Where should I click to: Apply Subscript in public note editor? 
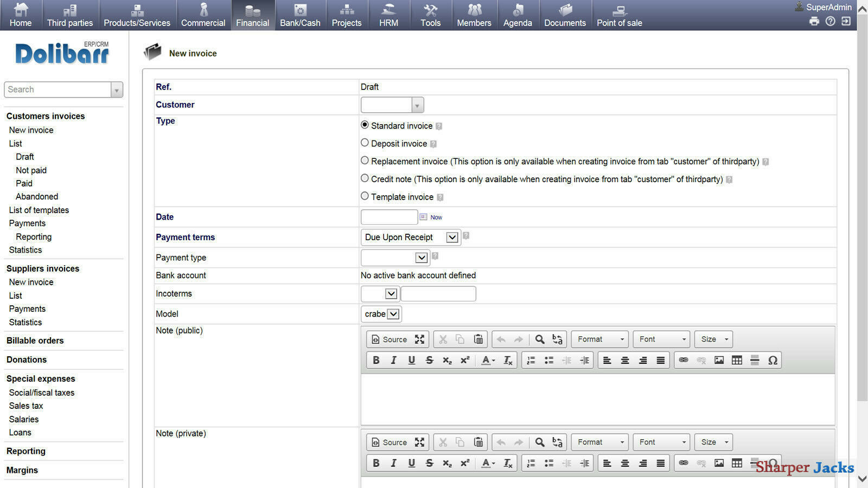pyautogui.click(x=447, y=360)
